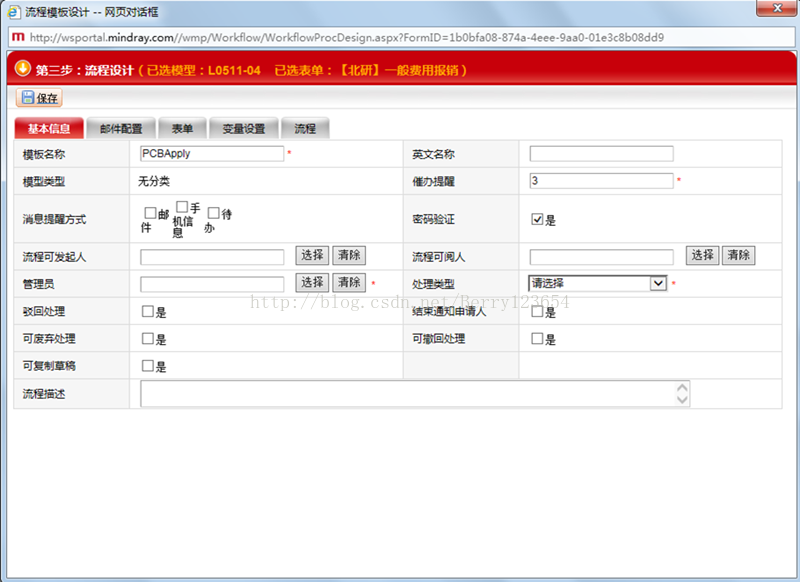The image size is (800, 582).
Task: Click 清除 for 流程可发起人
Action: click(x=349, y=255)
